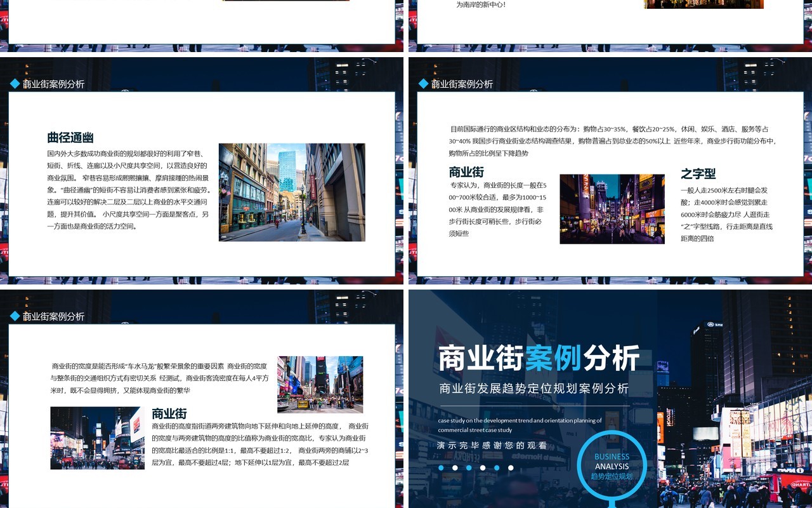The image size is (812, 508).
Task: Click the last dot in the dotted row on closing slide
Action: [x=511, y=468]
